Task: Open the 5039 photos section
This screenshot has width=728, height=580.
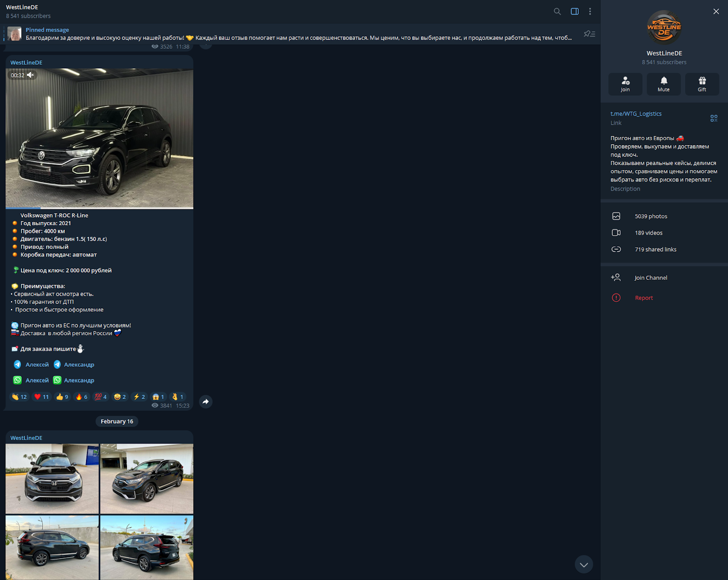Action: [651, 217]
